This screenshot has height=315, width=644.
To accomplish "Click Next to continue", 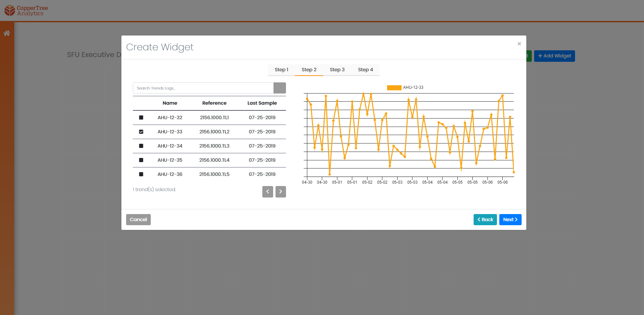I will 510,219.
